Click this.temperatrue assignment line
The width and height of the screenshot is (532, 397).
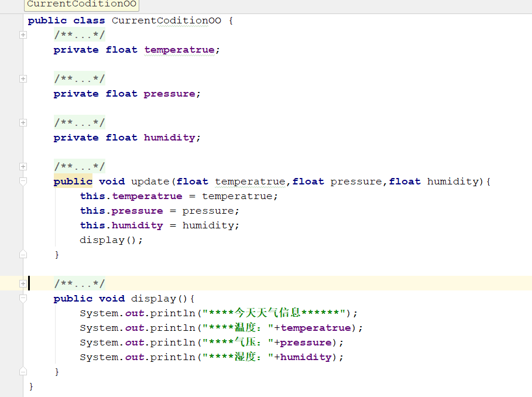[x=179, y=197]
